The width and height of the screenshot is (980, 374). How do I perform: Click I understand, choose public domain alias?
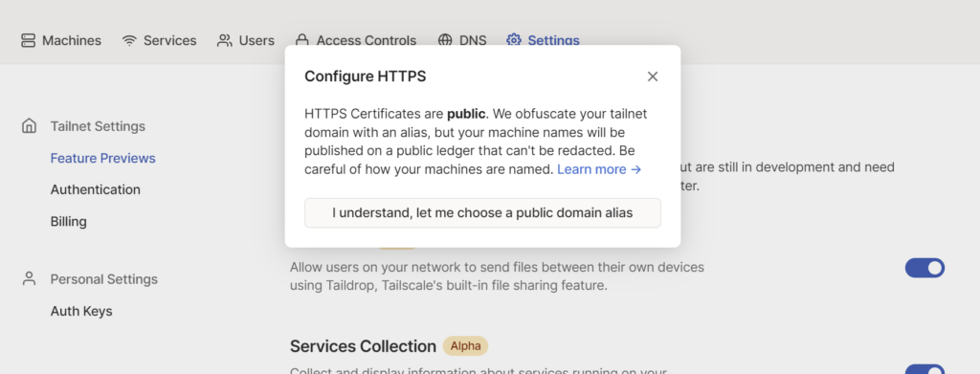[482, 213]
